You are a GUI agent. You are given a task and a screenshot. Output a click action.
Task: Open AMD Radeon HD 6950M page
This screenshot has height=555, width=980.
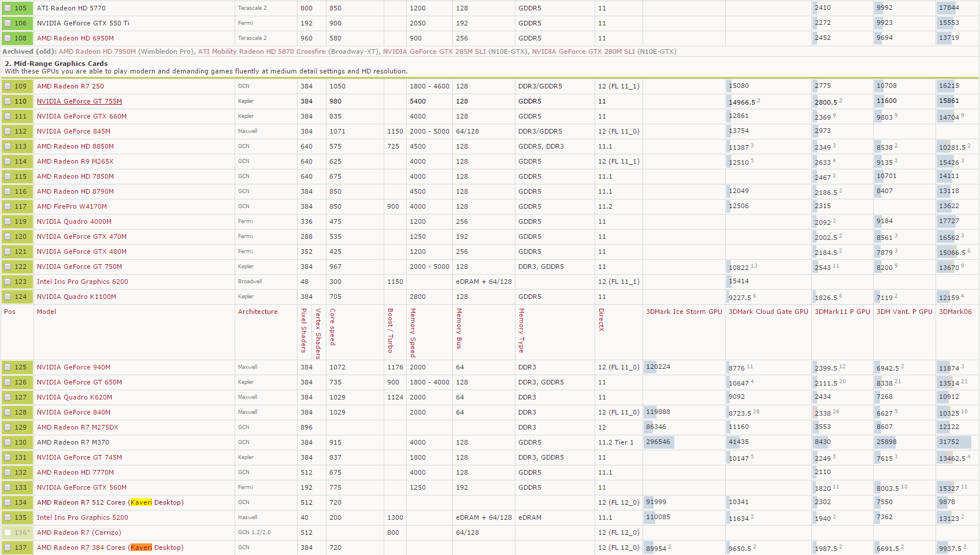[75, 38]
